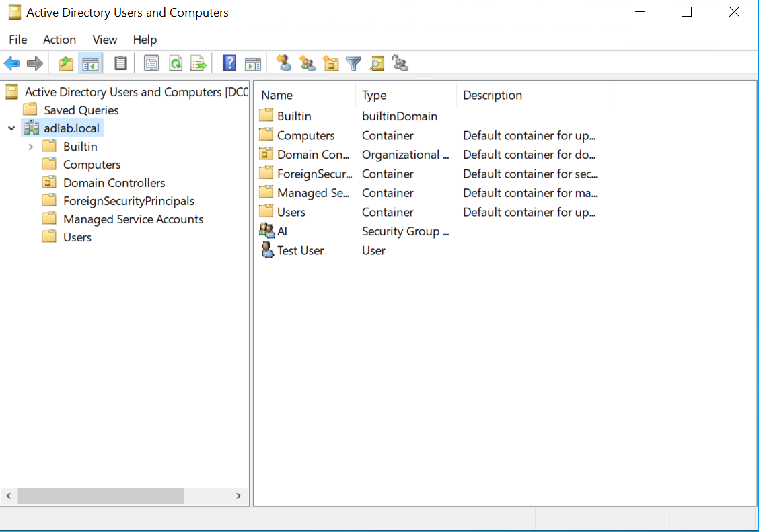Select the Create New Group icon

[308, 63]
